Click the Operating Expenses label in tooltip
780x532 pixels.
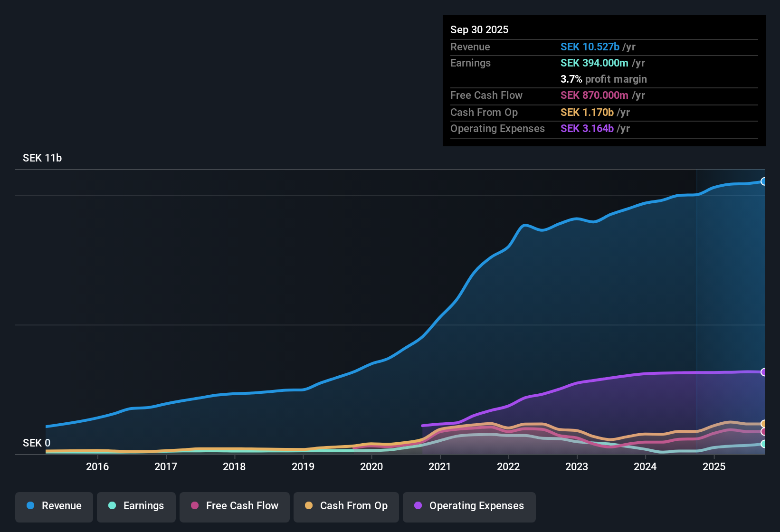point(497,128)
